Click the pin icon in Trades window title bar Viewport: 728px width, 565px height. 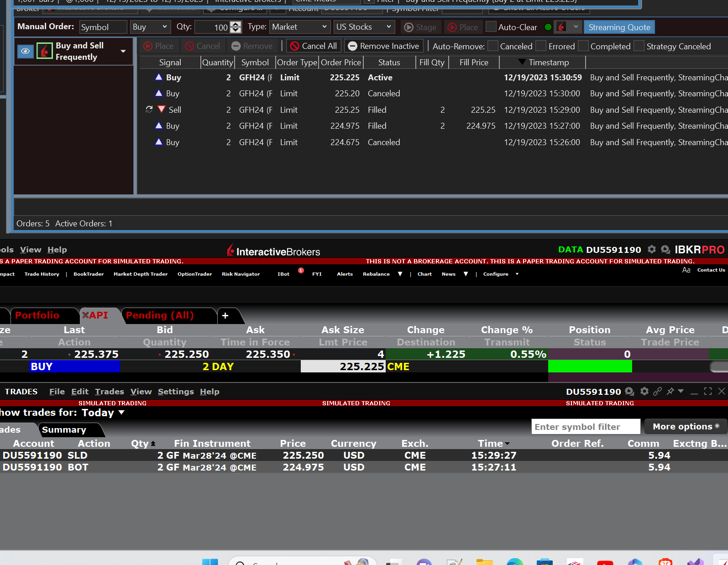(670, 391)
